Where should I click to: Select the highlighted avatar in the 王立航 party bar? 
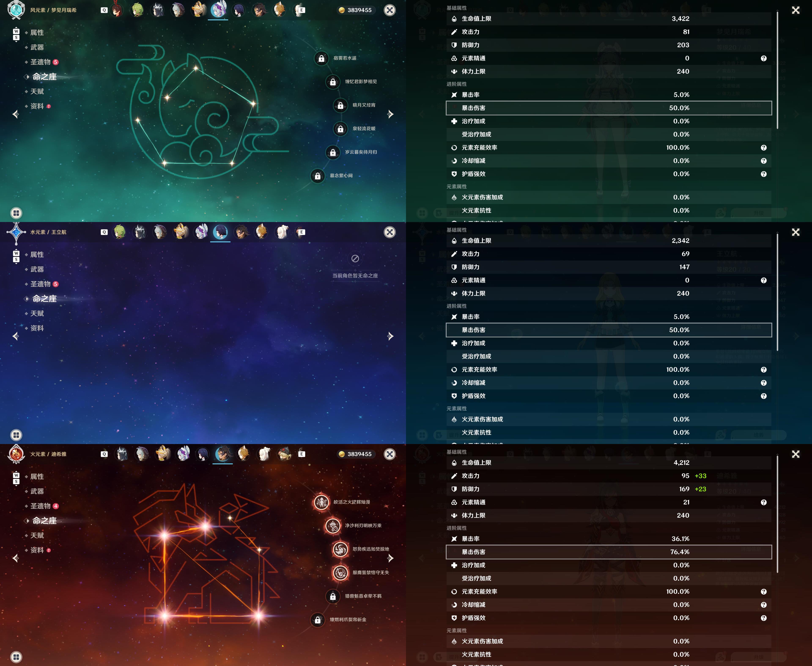(220, 232)
